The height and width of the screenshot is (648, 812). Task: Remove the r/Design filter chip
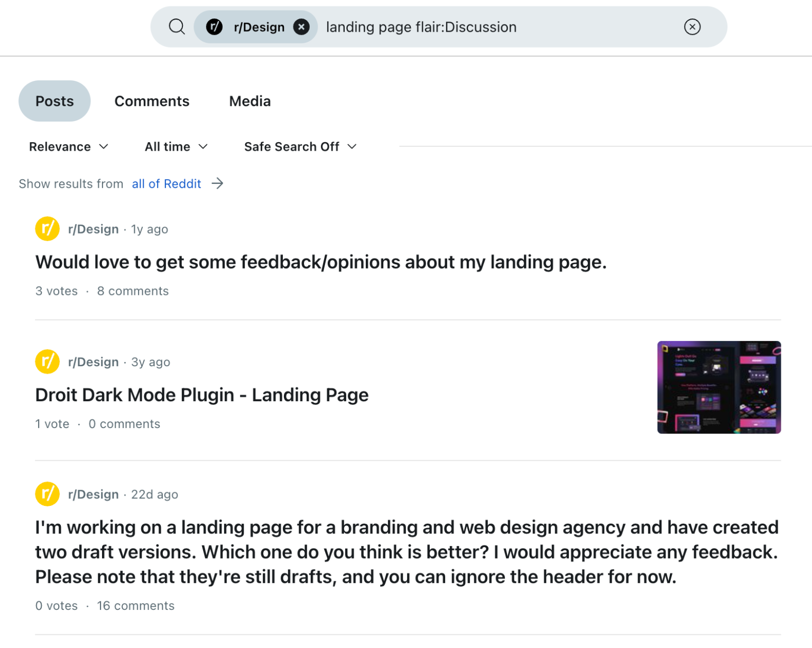point(301,27)
